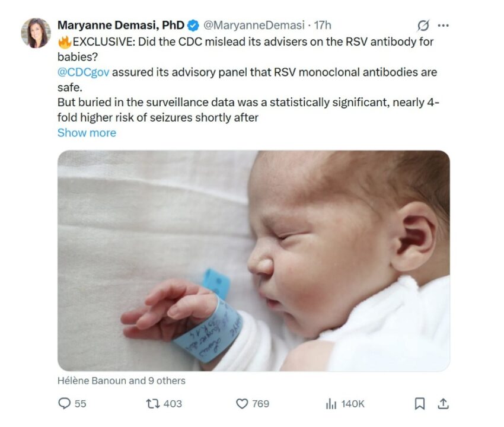Expand the post with Show more
The image size is (504, 427).
click(87, 133)
